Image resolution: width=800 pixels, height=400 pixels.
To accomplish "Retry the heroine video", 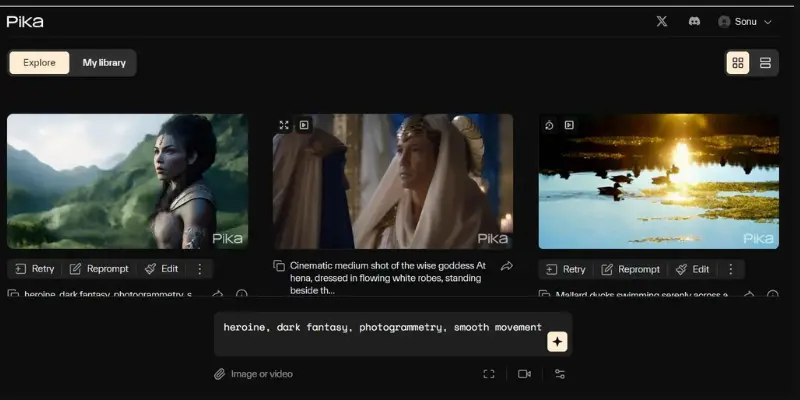I will [x=35, y=269].
